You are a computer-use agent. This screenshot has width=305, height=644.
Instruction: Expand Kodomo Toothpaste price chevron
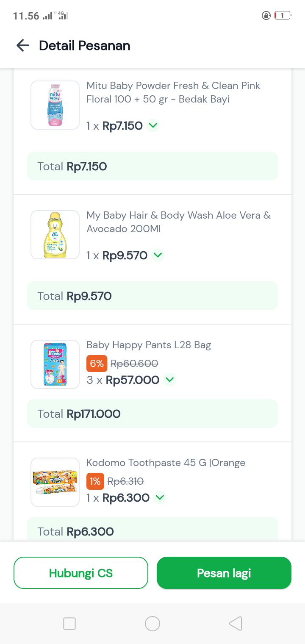pos(160,497)
